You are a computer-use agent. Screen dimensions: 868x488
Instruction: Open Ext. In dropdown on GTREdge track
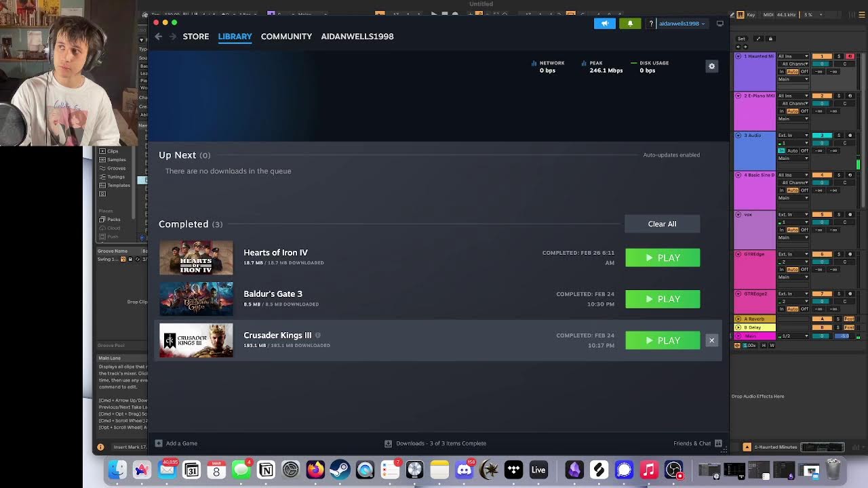[793, 254]
